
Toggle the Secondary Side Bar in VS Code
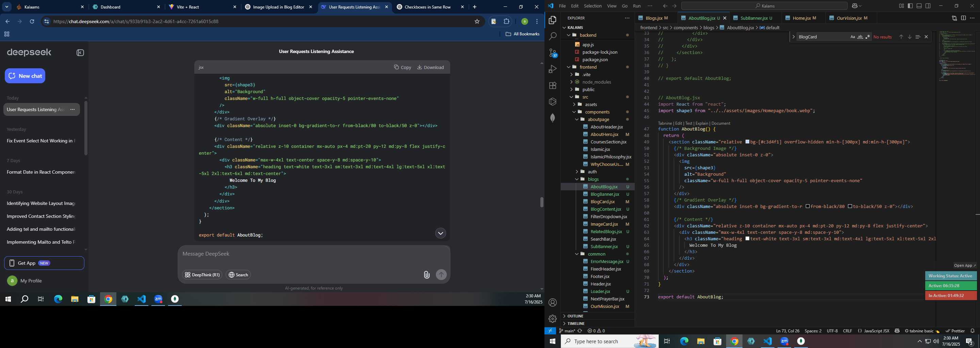click(928, 6)
